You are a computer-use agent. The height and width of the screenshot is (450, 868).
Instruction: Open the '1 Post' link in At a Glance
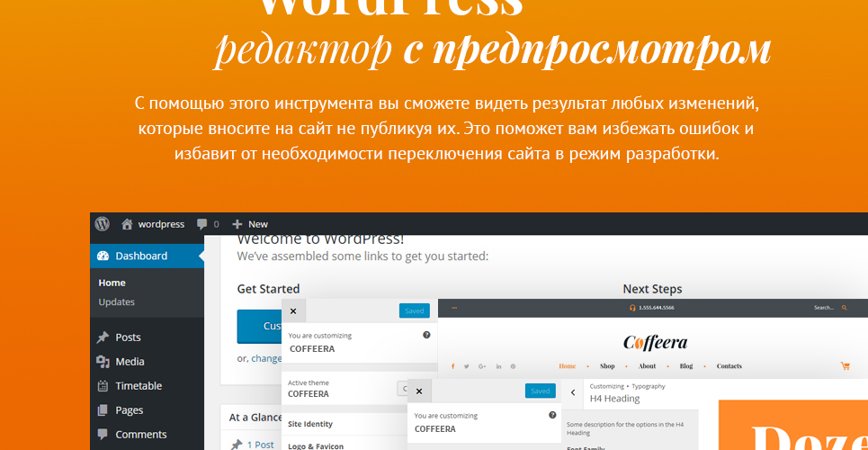point(260,445)
